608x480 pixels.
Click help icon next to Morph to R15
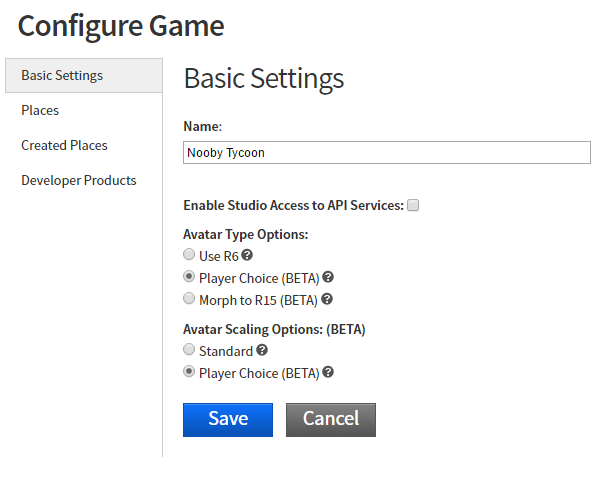coord(327,299)
